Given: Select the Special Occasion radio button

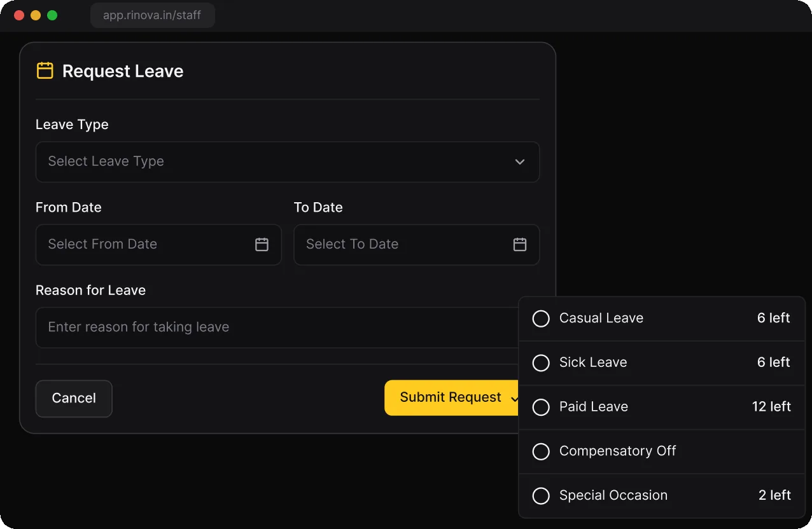Looking at the screenshot, I should [x=541, y=495].
